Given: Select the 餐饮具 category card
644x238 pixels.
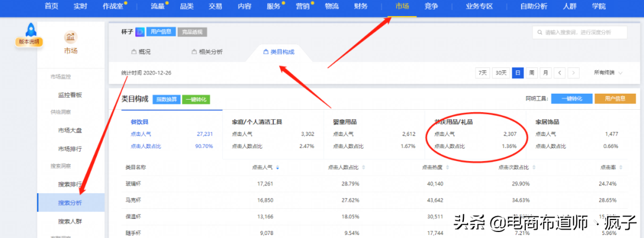Looking at the screenshot, I should 172,134.
